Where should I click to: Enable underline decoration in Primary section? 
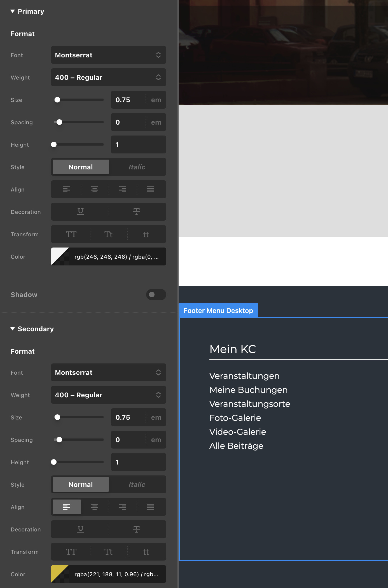coord(81,212)
